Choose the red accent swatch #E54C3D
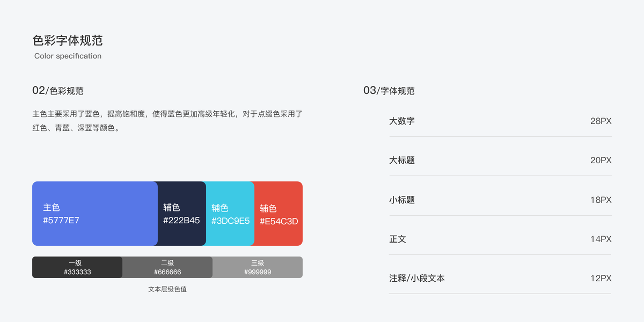The width and height of the screenshot is (644, 322). tap(279, 214)
